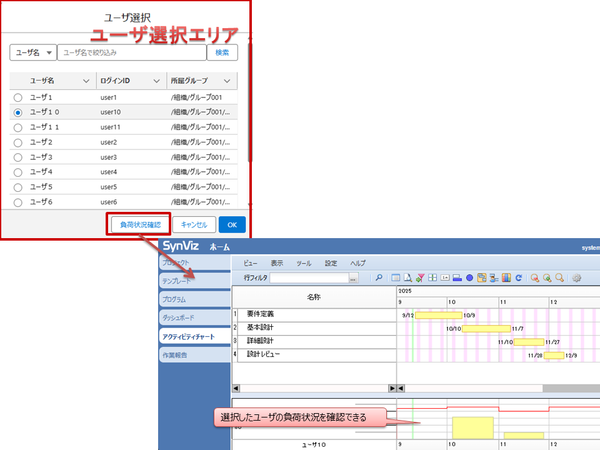Click the 設計レビュー yellow Gantt bar

coord(554,355)
